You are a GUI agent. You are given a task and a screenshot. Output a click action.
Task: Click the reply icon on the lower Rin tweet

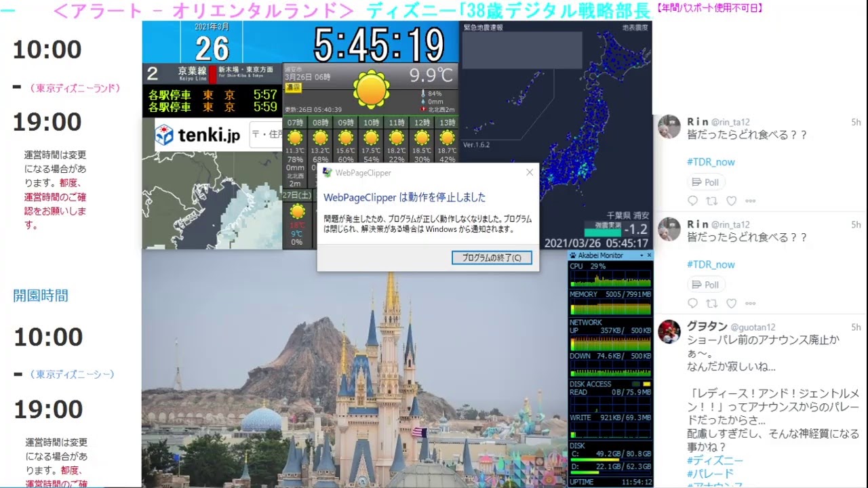coord(692,303)
